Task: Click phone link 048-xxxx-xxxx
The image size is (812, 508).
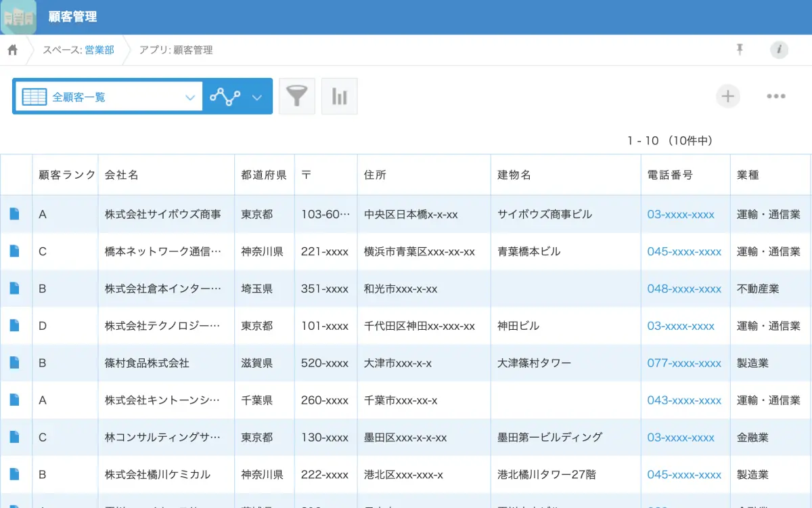Action: pos(684,289)
